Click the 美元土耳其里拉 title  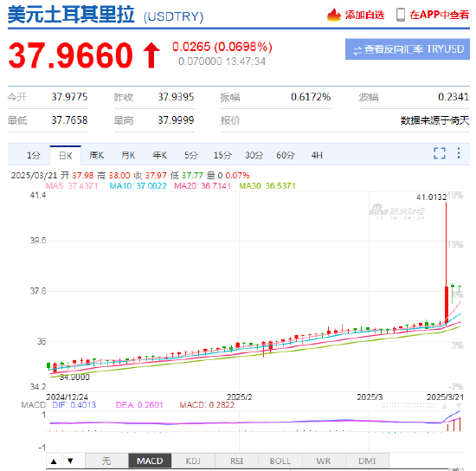pos(71,15)
